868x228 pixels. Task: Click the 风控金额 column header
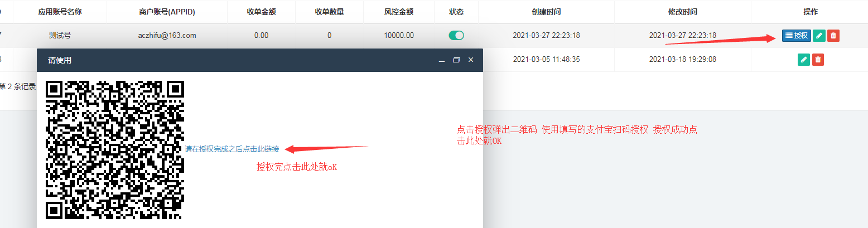399,12
